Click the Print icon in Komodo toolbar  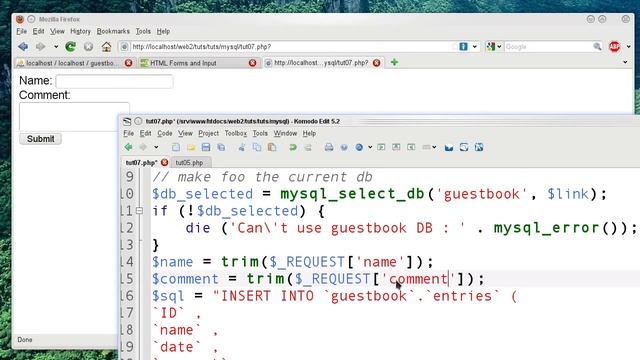click(329, 147)
